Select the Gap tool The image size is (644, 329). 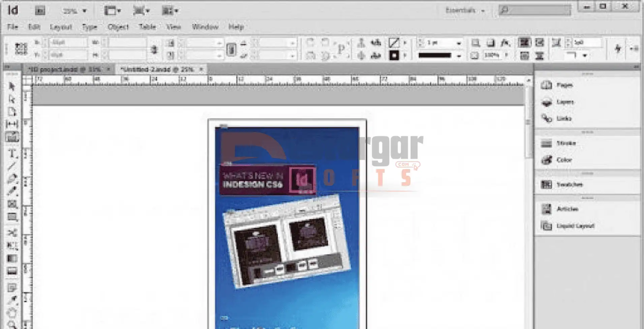pyautogui.click(x=12, y=124)
